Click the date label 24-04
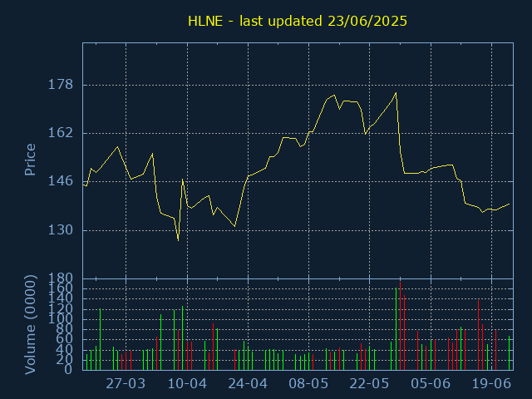The height and width of the screenshot is (399, 532). click(248, 384)
